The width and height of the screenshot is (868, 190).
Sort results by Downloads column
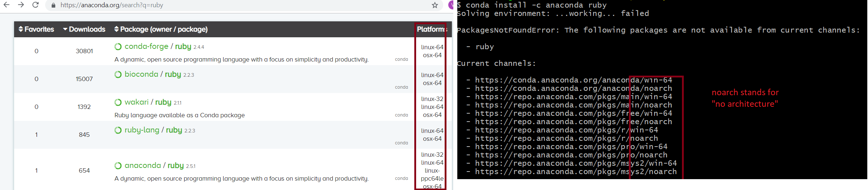click(x=84, y=29)
